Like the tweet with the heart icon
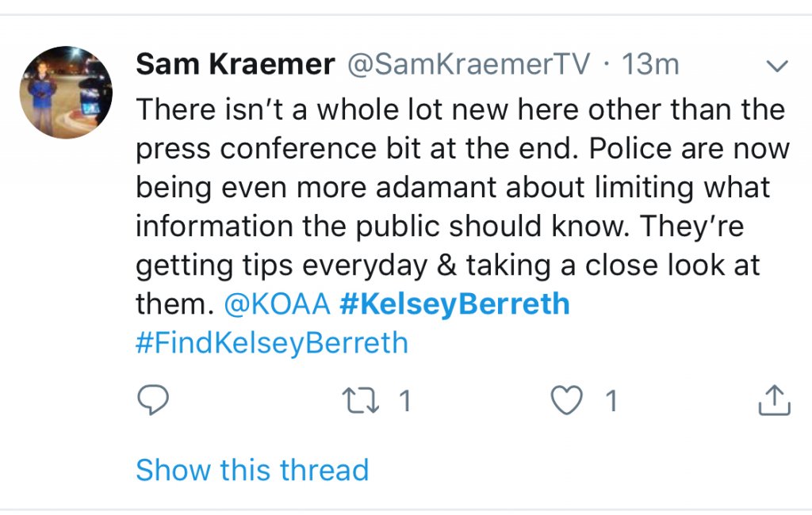 [565, 402]
